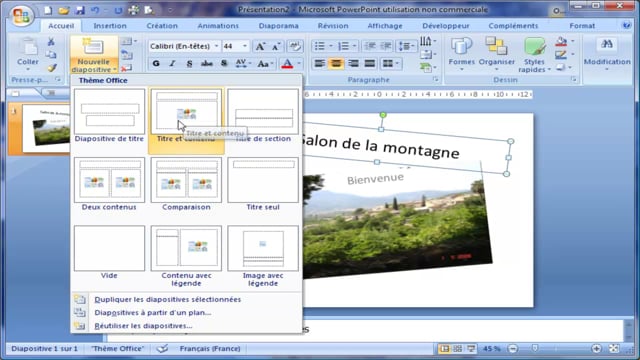Toggle strikethrough abc formatting
640x360 pixels.
coord(207,63)
